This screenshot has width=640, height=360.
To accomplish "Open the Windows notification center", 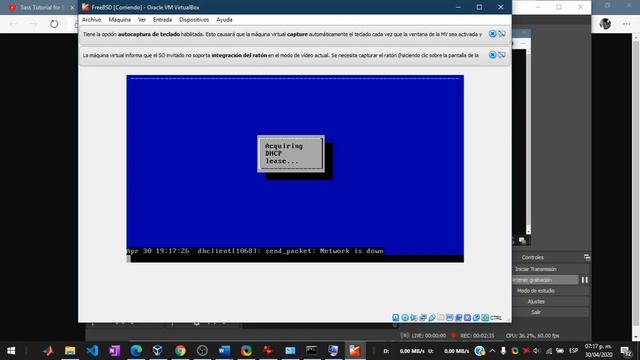I will click(x=626, y=351).
